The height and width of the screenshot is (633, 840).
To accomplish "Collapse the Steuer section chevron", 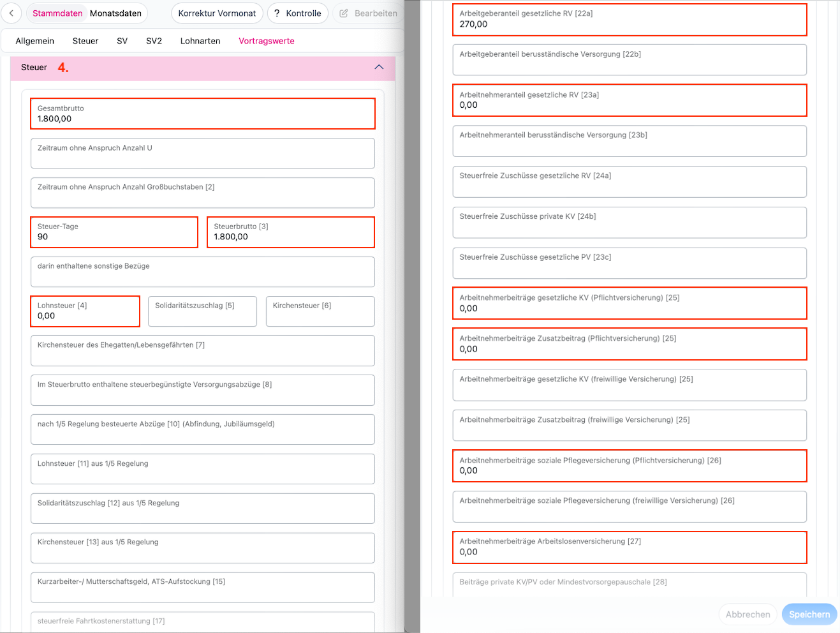I will [379, 67].
